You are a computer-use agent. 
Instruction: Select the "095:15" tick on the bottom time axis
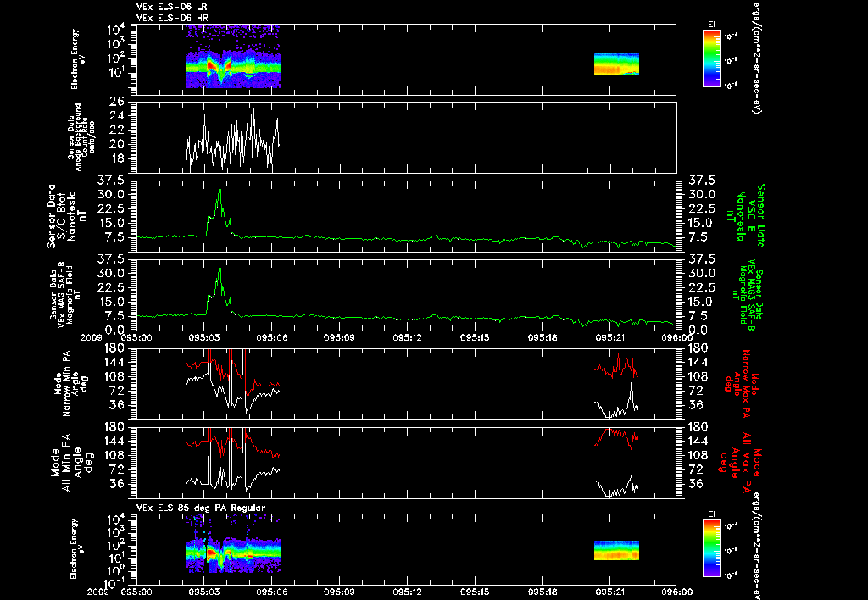pyautogui.click(x=475, y=592)
